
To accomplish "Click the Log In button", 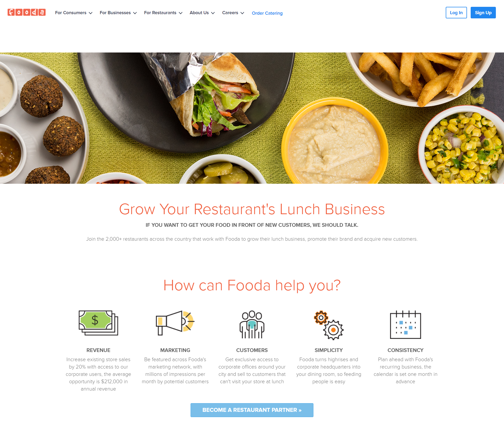I will click(456, 13).
